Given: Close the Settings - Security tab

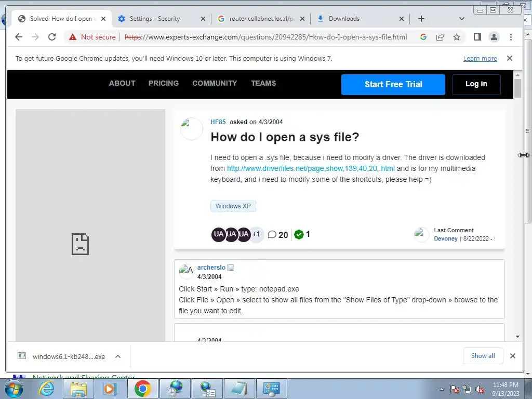Looking at the screenshot, I should [203, 19].
